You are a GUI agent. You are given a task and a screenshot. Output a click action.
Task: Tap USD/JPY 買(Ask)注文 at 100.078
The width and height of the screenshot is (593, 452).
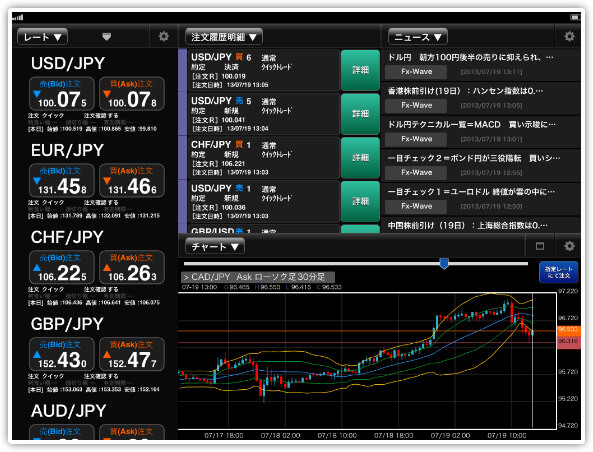[x=132, y=93]
